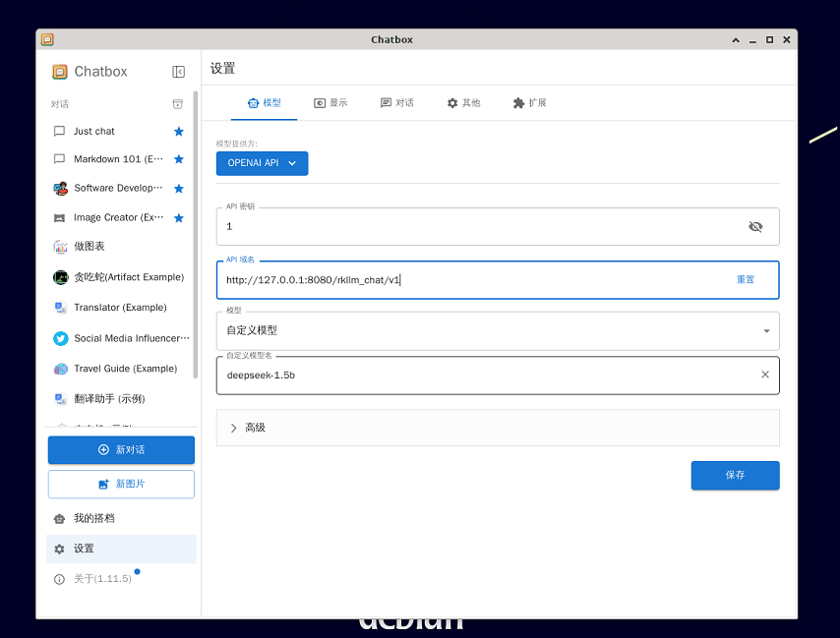Viewport: 840px width, 638px height.
Task: Minimize the Chatbox window
Action: [752, 40]
